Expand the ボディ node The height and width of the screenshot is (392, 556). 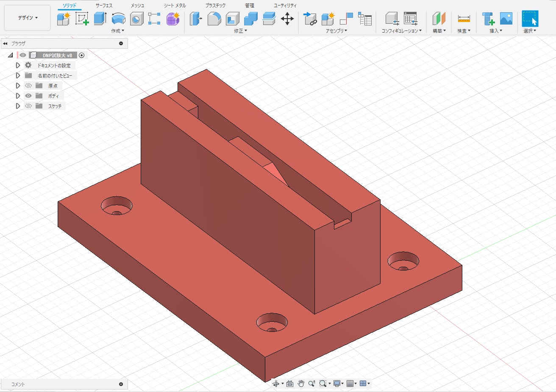18,96
